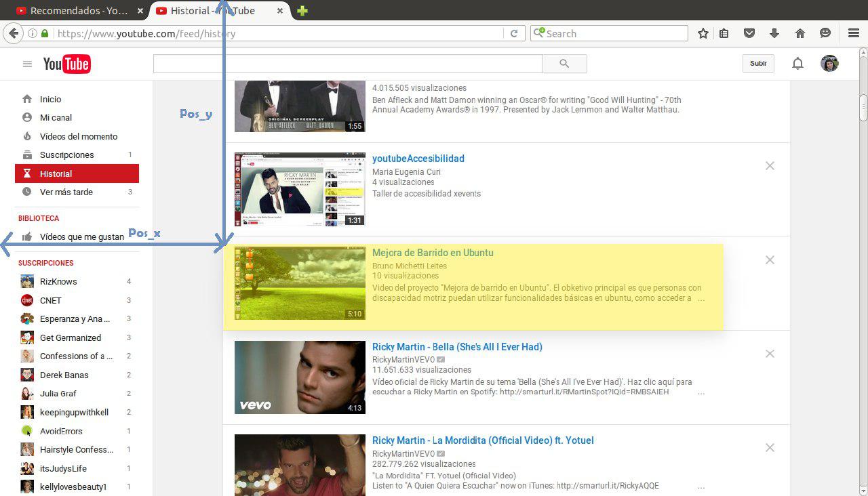
Task: Open Mejora de Barrido en Ubuntu title
Action: pos(433,253)
